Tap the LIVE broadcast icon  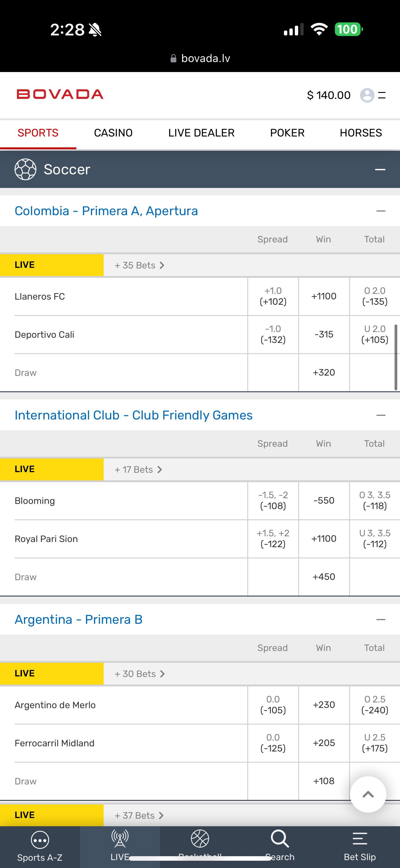click(x=120, y=839)
